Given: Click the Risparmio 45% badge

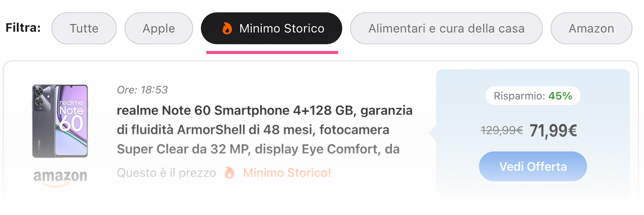Looking at the screenshot, I should click(x=533, y=96).
